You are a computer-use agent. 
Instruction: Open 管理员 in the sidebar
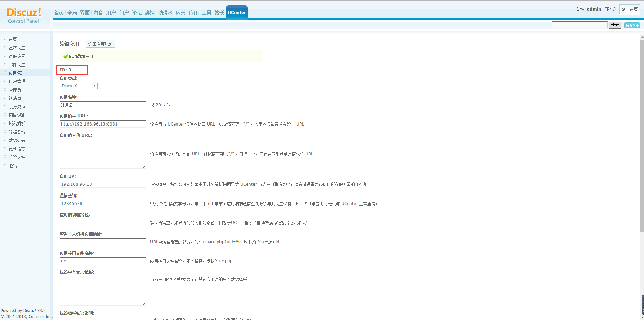[15, 90]
